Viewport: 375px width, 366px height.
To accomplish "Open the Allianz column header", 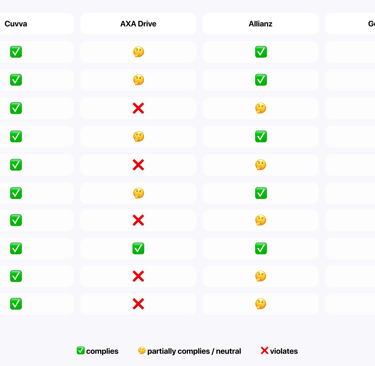I will tap(260, 24).
